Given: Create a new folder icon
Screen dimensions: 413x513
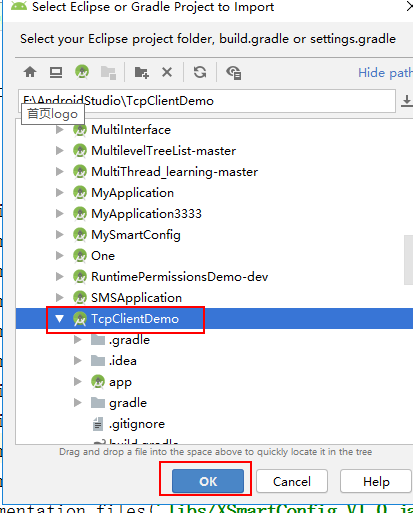Looking at the screenshot, I should pyautogui.click(x=141, y=72).
